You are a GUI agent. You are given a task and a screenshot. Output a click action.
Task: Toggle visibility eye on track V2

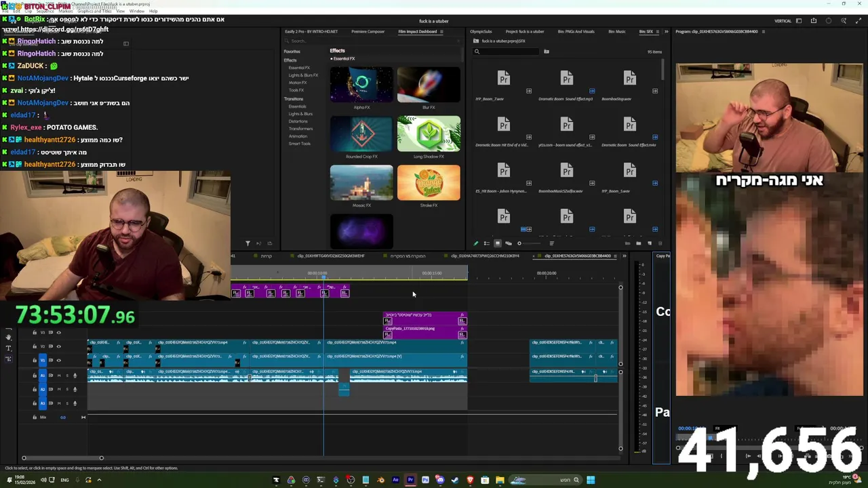[59, 346]
